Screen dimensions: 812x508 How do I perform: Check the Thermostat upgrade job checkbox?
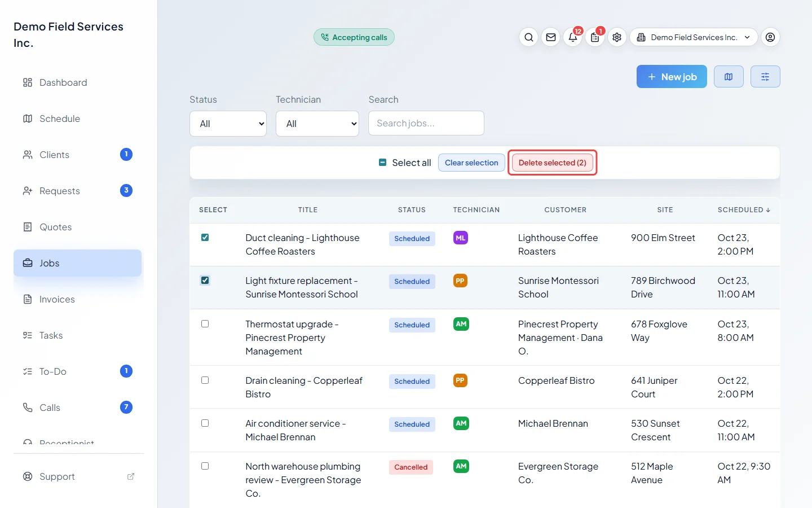[x=205, y=324]
